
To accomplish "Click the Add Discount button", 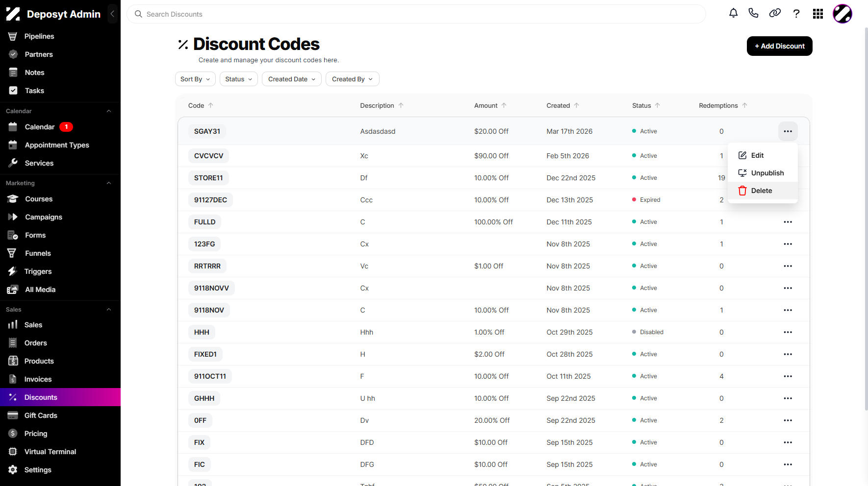I will [779, 46].
